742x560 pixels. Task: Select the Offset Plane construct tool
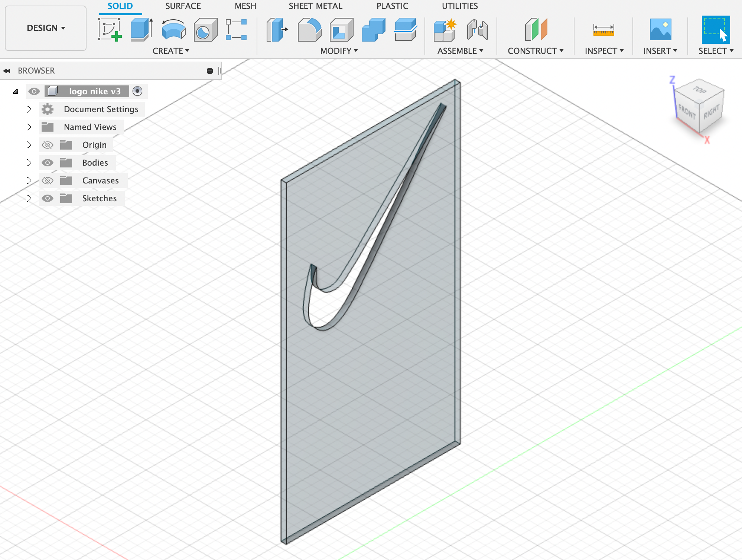tap(536, 30)
